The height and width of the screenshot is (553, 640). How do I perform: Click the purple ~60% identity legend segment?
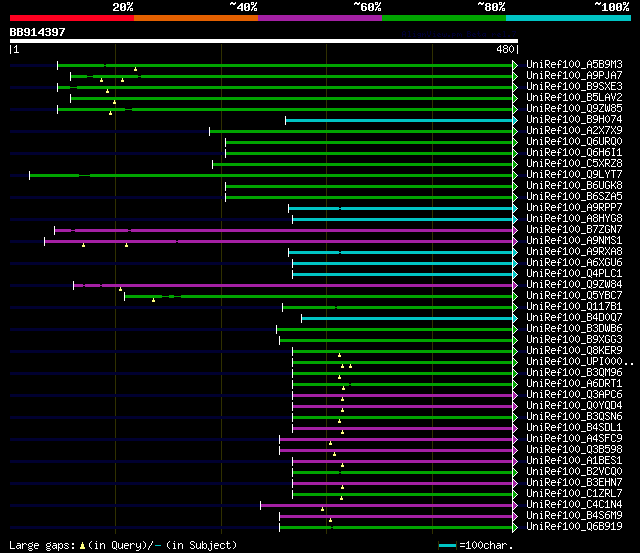point(320,18)
